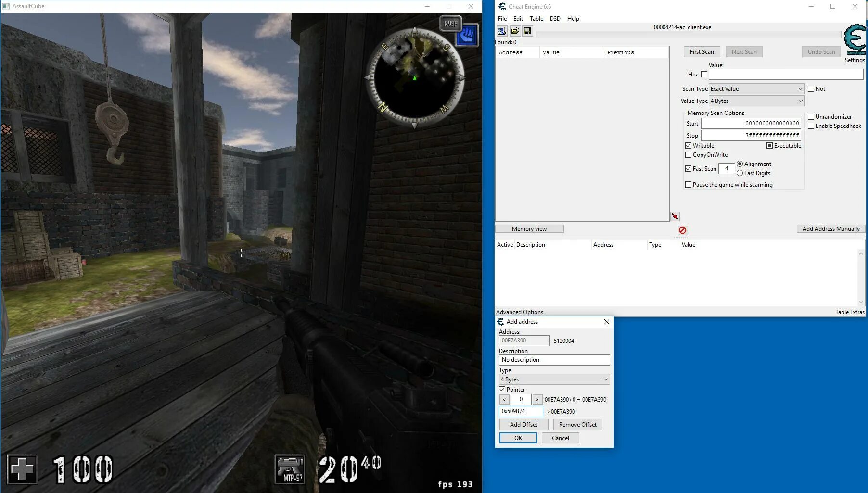
Task: Click the pointer base address field 0x509B74
Action: (x=521, y=412)
